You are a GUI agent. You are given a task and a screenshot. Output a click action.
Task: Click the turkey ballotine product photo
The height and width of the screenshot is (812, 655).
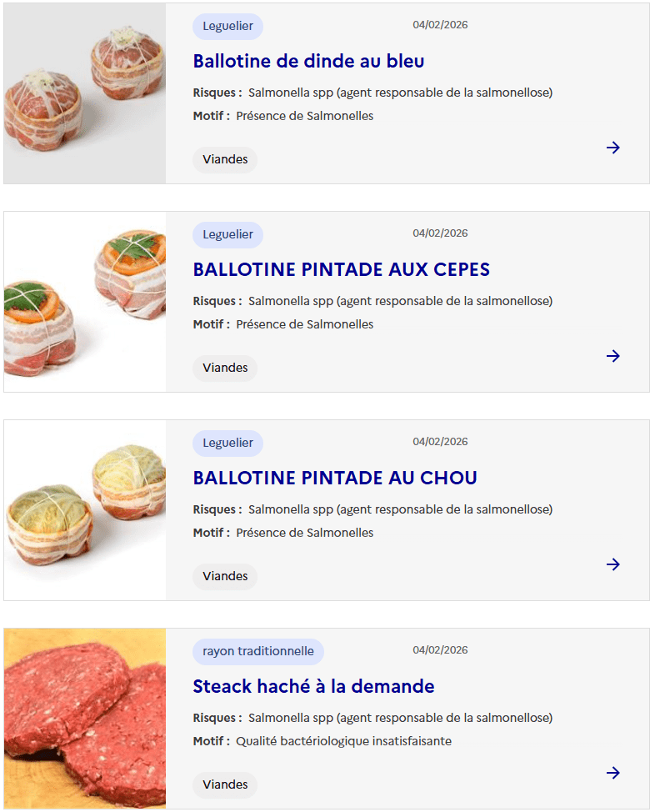(85, 93)
